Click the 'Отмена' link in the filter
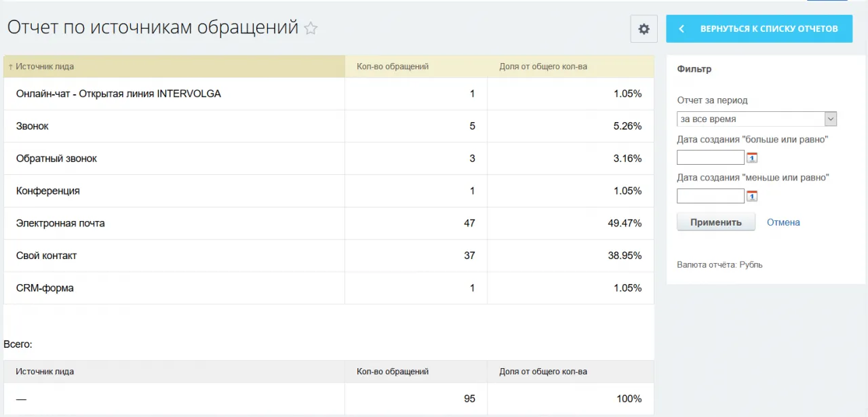 pos(783,222)
